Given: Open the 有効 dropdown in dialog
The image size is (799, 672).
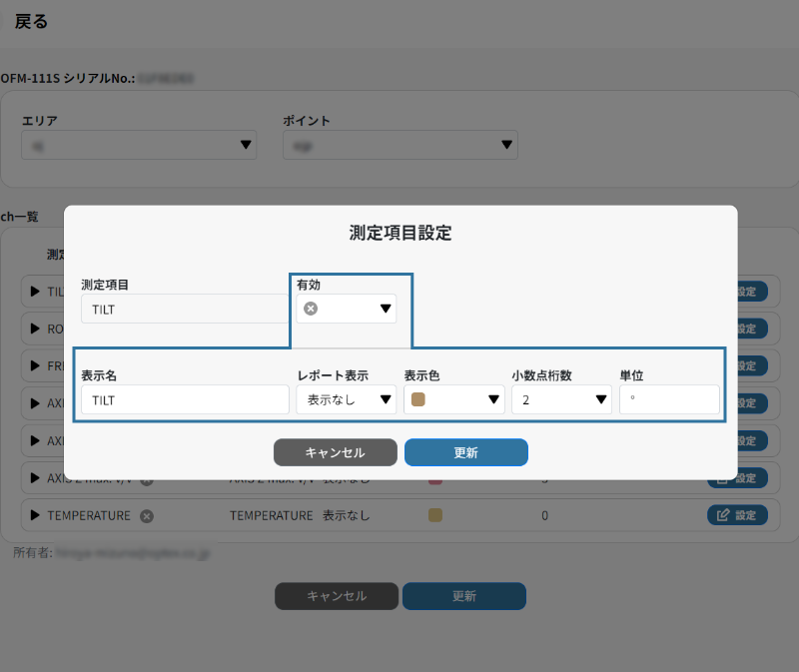Looking at the screenshot, I should 346,309.
